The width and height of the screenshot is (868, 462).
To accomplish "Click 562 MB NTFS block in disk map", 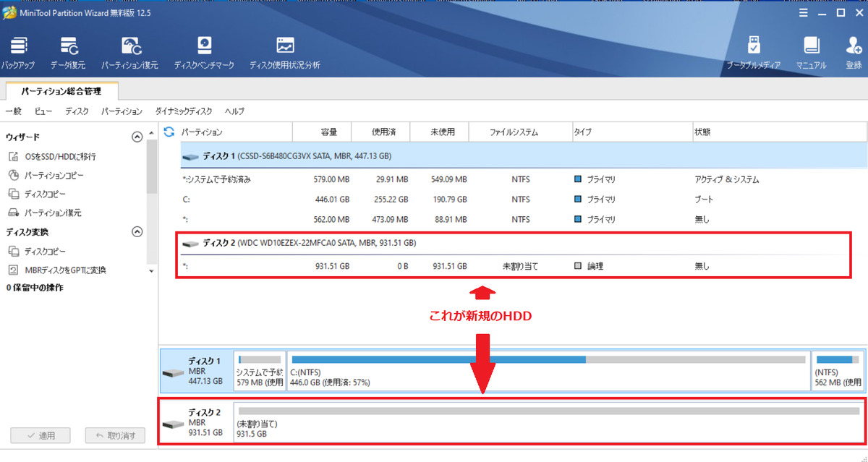I will click(838, 369).
